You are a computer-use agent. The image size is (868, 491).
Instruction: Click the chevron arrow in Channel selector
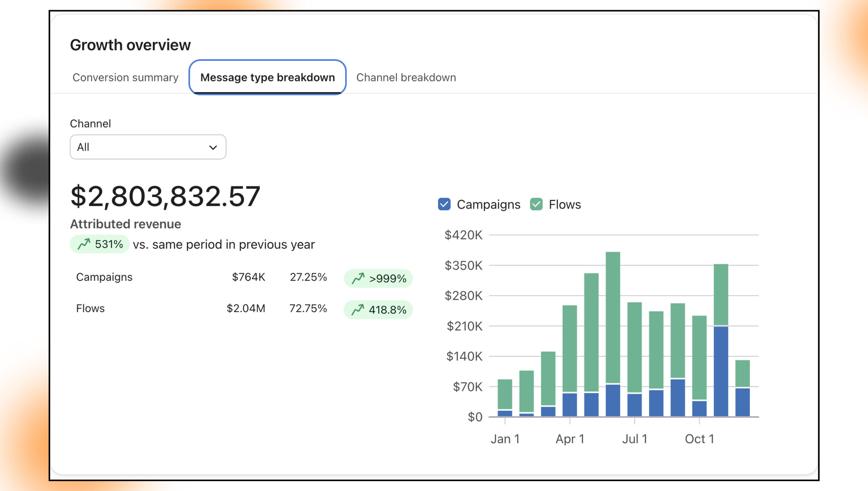(x=213, y=147)
